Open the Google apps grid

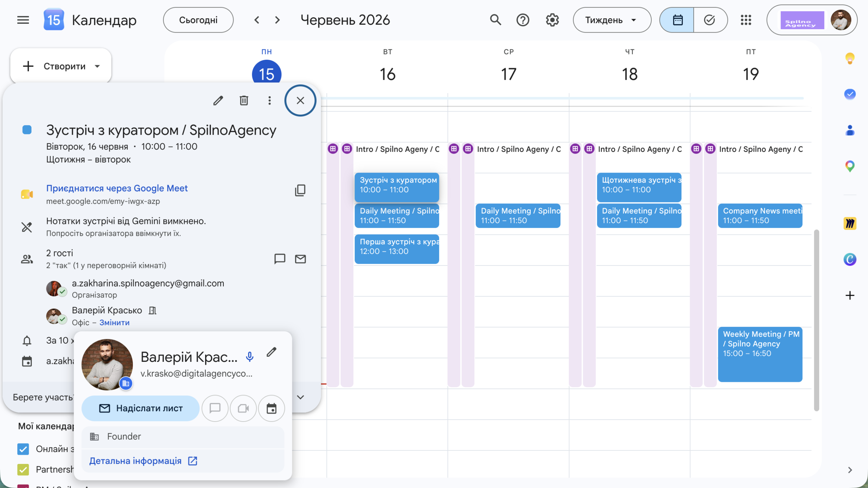pyautogui.click(x=746, y=20)
